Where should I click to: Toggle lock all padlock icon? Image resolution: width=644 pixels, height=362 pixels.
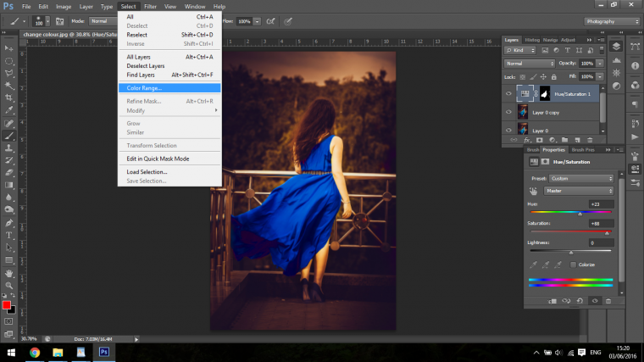click(553, 77)
